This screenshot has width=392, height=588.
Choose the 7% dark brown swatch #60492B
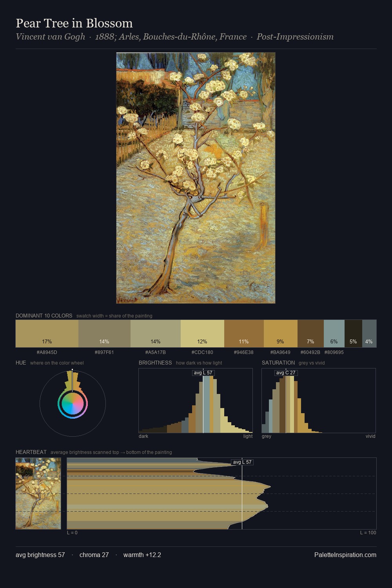tap(310, 334)
